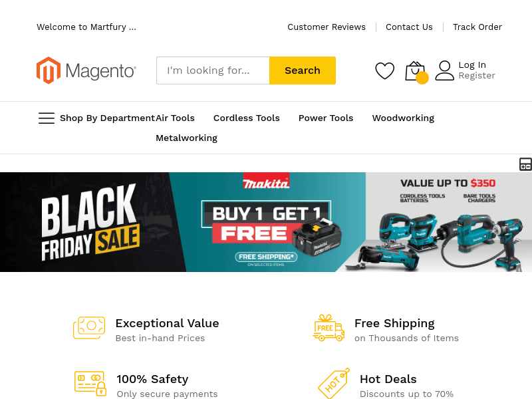Click the Register link
This screenshot has width=532, height=399.
pyautogui.click(x=477, y=76)
